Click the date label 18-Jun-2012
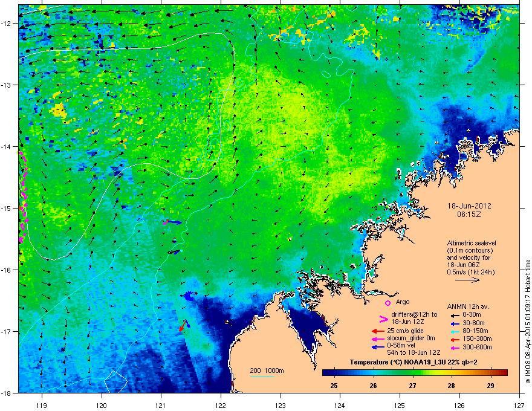 click(x=469, y=206)
